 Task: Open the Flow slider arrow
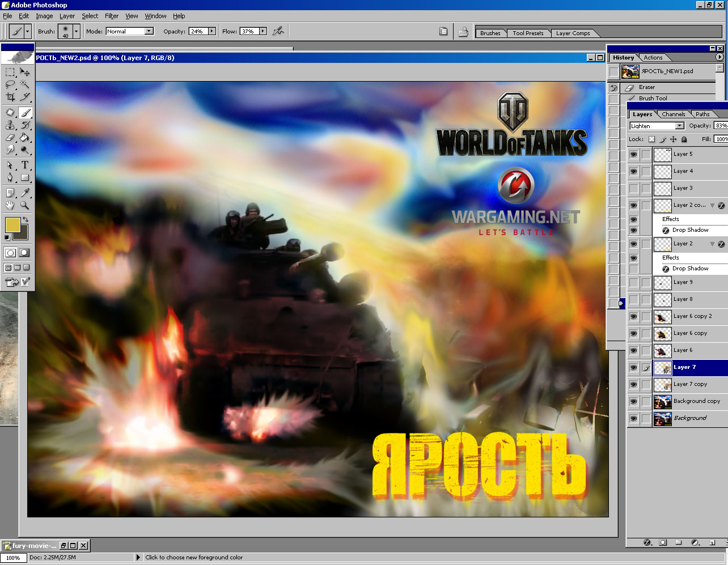point(263,31)
